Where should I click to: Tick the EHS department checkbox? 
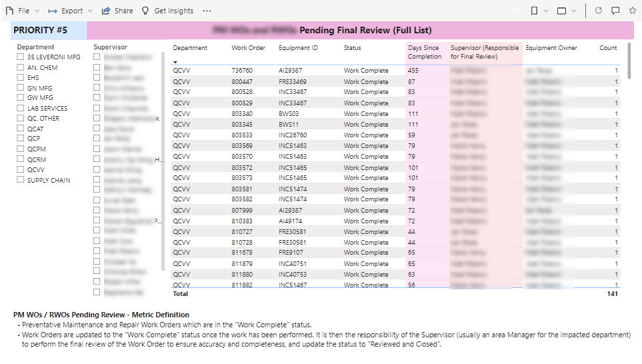tap(21, 77)
